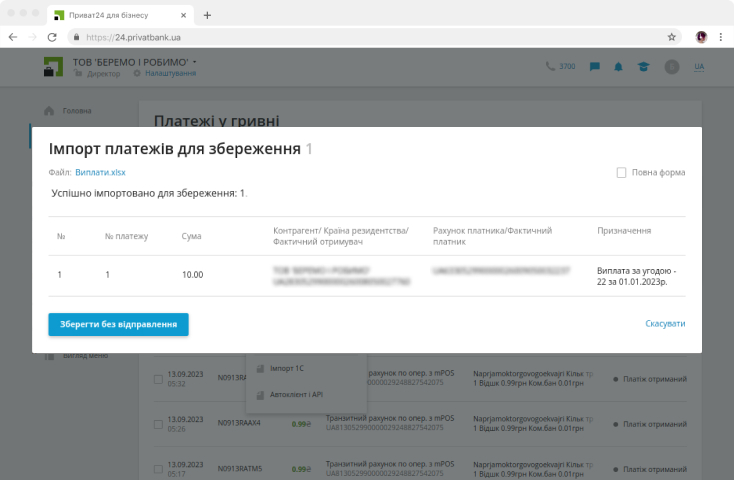Viewport: 734px width, 480px height.
Task: Bookmark page with the star icon
Action: click(x=672, y=37)
